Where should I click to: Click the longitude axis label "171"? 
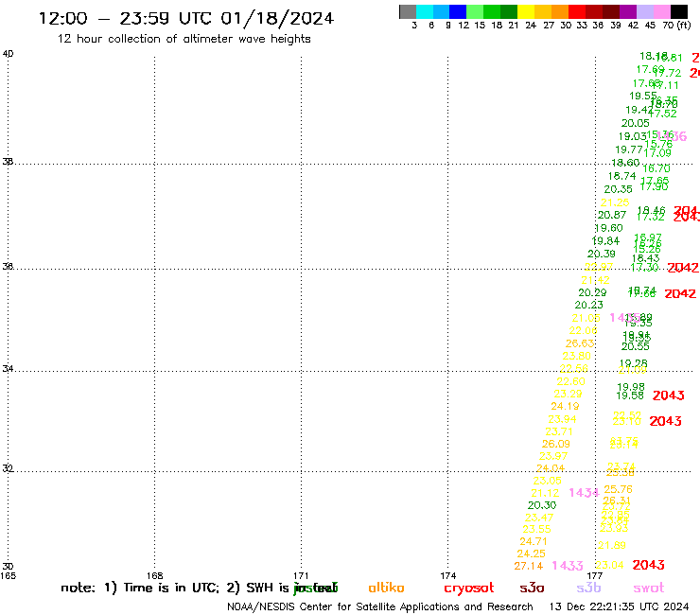tap(301, 575)
